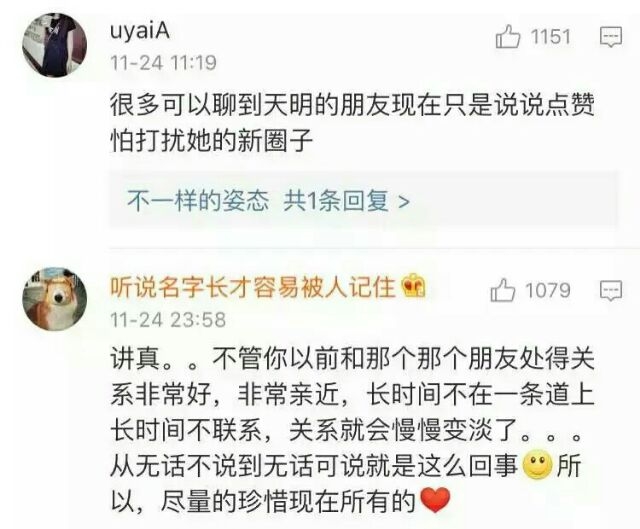Screen dimensions: 640x529
Task: Click the 1079 like count
Action: 547,291
